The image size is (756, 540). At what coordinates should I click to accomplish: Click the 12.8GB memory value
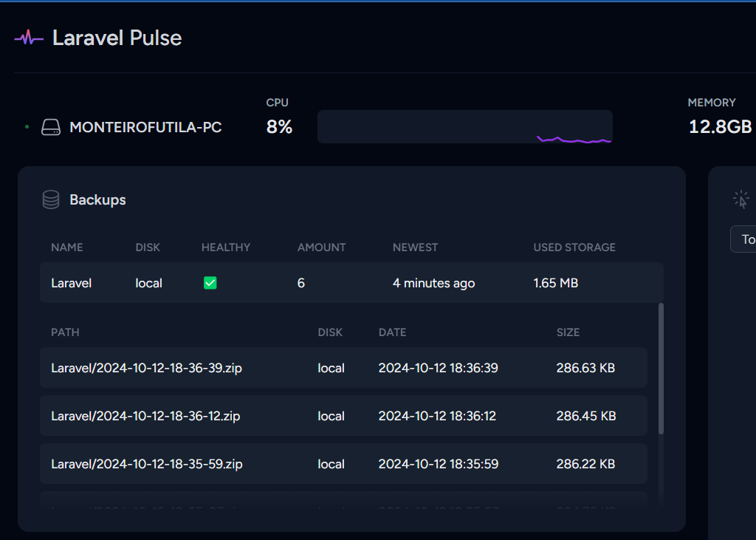(x=721, y=127)
